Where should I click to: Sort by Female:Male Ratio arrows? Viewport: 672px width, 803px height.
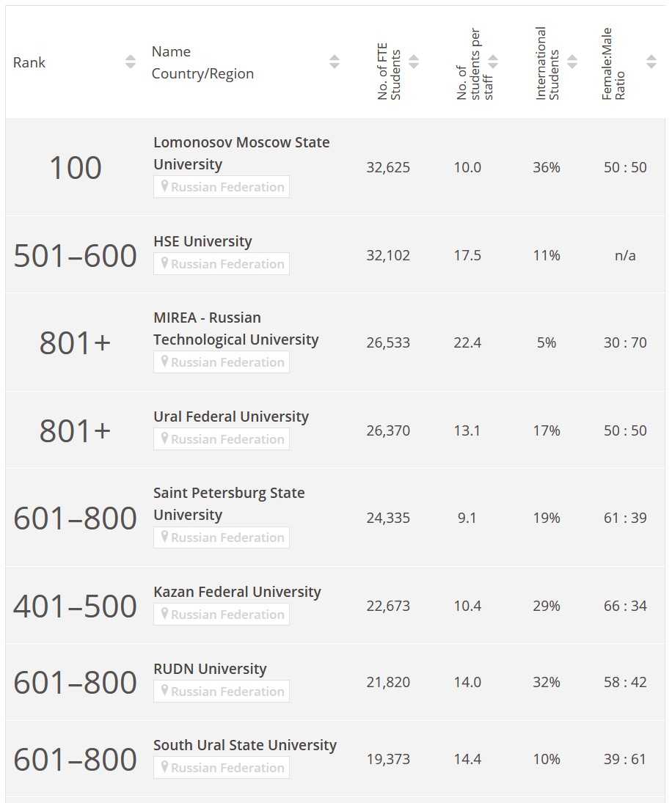tap(651, 62)
